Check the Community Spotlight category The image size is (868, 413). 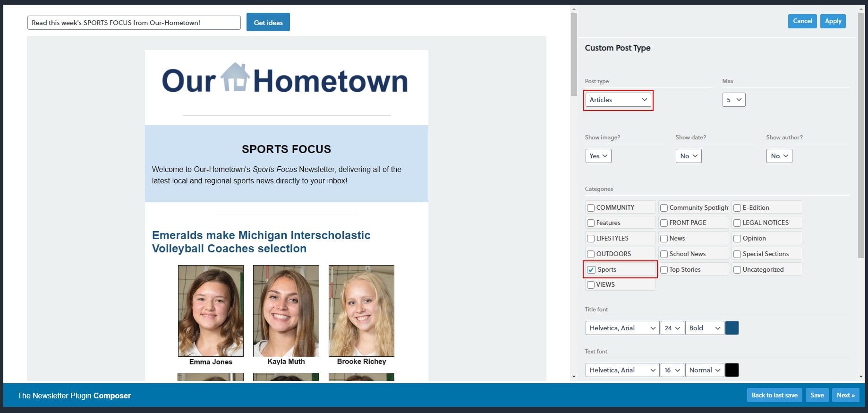664,207
